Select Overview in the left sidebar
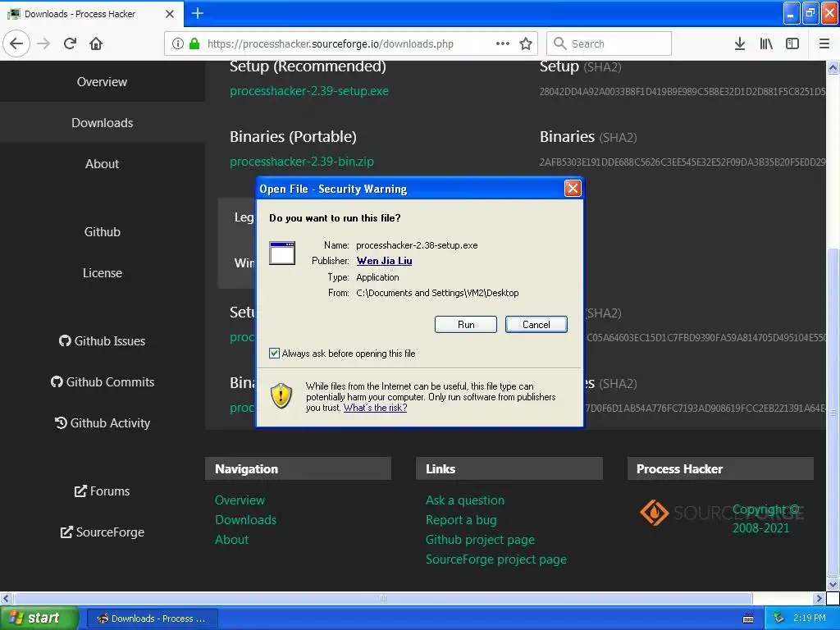This screenshot has width=840, height=630. [102, 82]
